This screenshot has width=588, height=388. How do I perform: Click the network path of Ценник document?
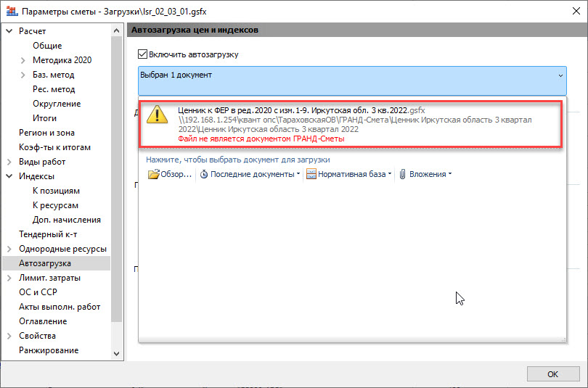coord(355,125)
